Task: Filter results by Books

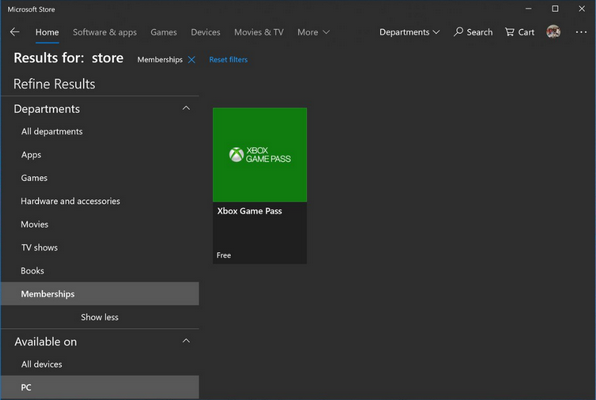Action: click(100, 271)
